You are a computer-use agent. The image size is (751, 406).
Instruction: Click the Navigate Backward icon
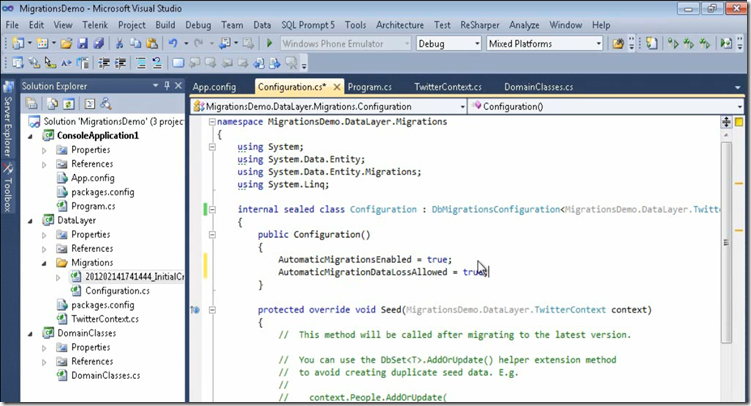[x=225, y=44]
